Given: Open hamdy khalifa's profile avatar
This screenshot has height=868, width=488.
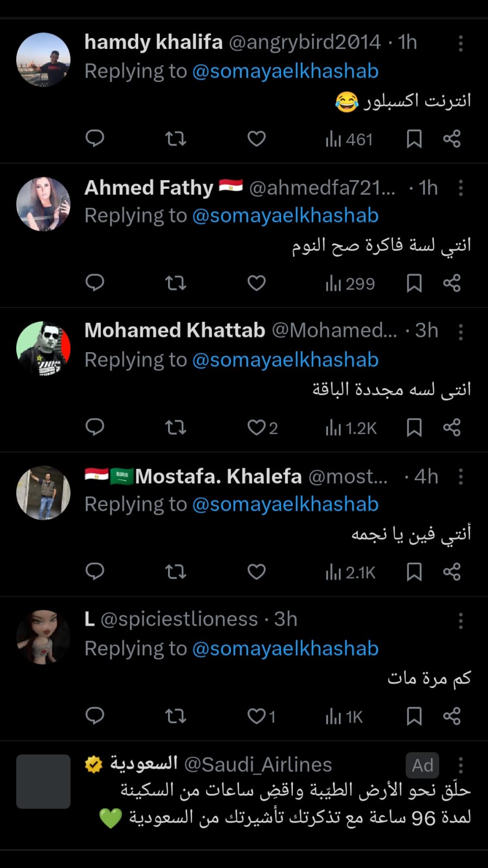Looking at the screenshot, I should tap(43, 60).
